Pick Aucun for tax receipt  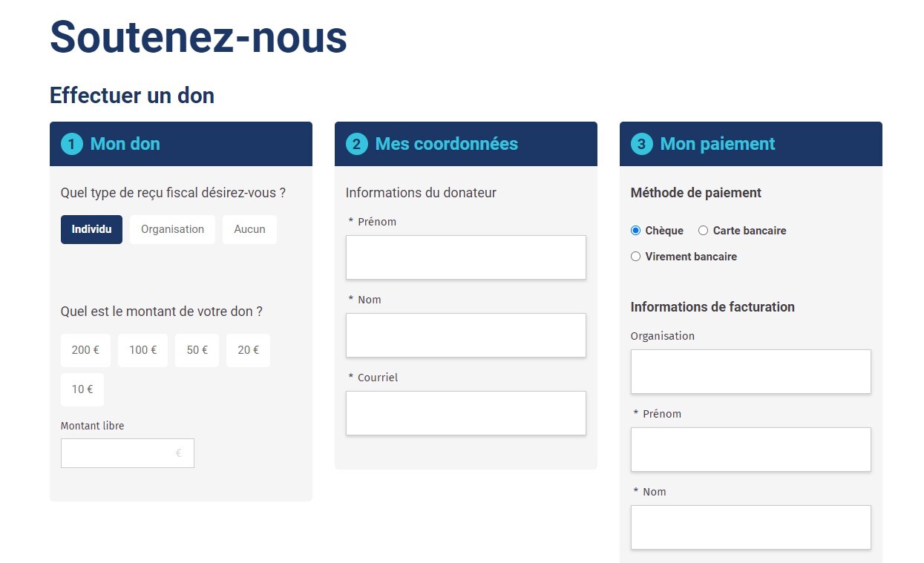[x=249, y=229]
